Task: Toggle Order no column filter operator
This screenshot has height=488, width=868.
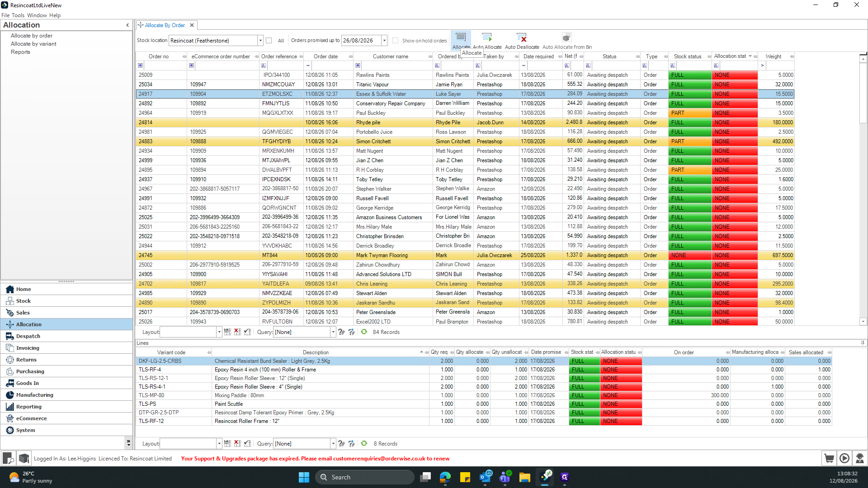Action: click(141, 66)
